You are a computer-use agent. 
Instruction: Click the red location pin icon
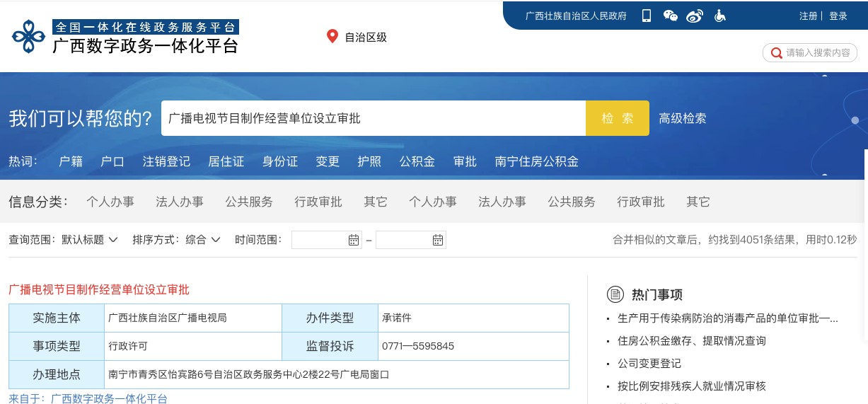point(332,37)
